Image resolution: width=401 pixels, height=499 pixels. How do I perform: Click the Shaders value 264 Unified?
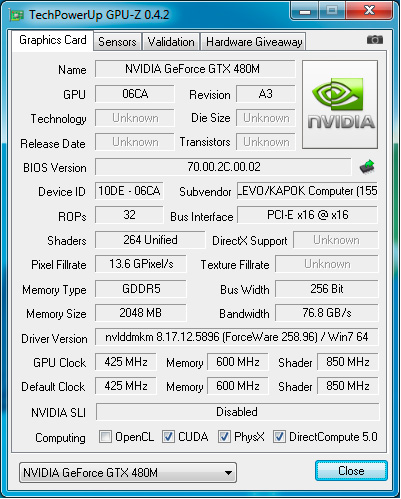tap(150, 240)
